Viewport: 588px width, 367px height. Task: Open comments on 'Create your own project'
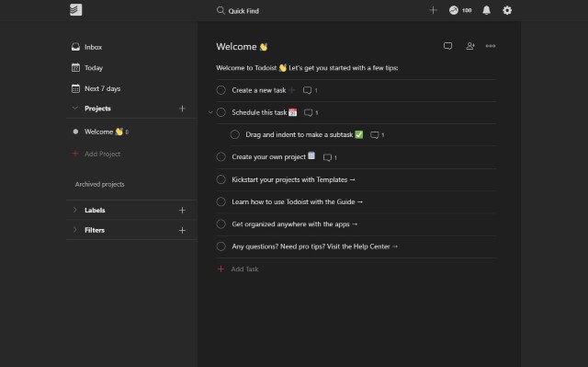[x=330, y=157]
